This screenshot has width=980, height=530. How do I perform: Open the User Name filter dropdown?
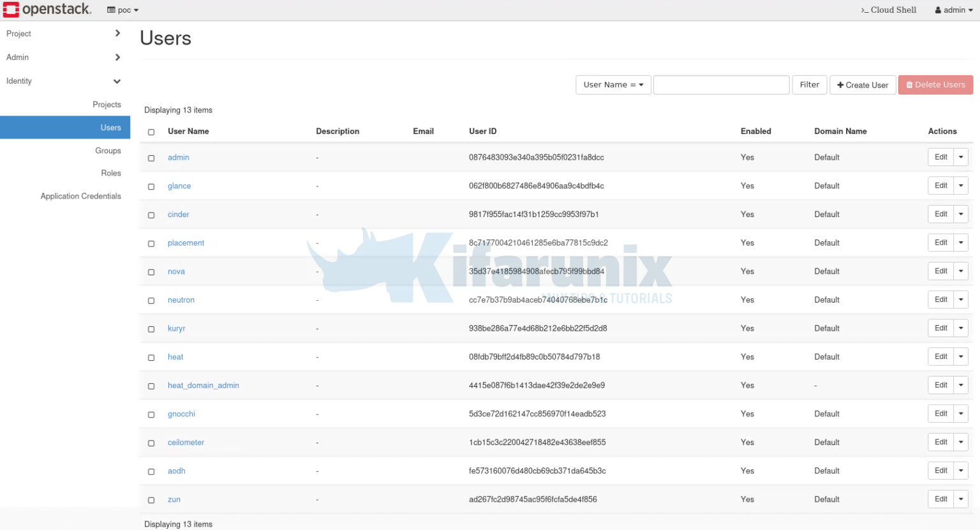pyautogui.click(x=613, y=85)
